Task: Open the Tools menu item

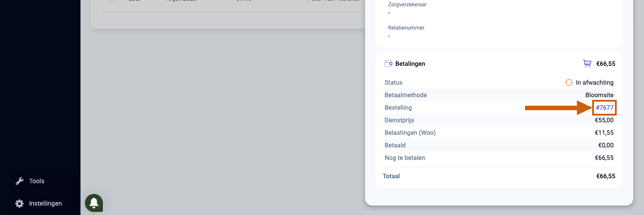Action: click(x=37, y=181)
